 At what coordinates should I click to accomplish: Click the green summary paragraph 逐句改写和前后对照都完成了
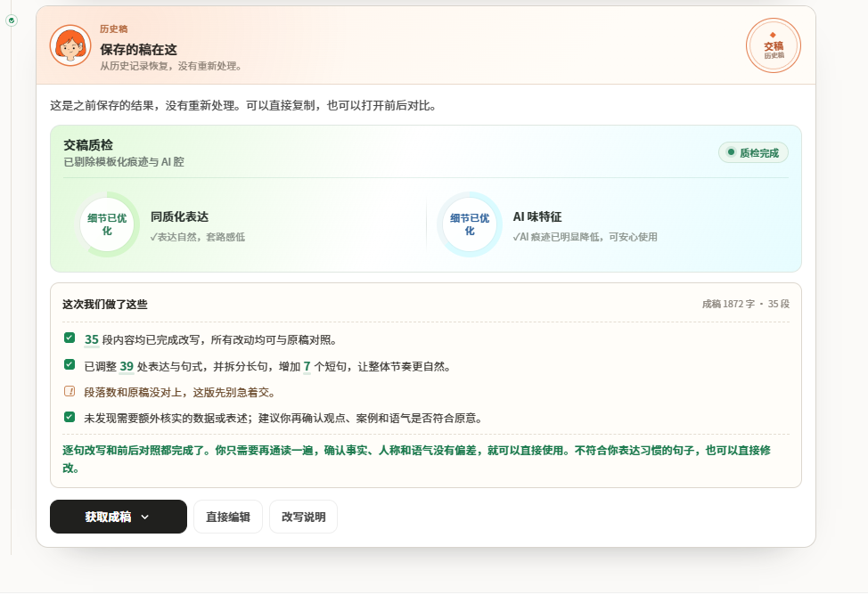click(416, 459)
